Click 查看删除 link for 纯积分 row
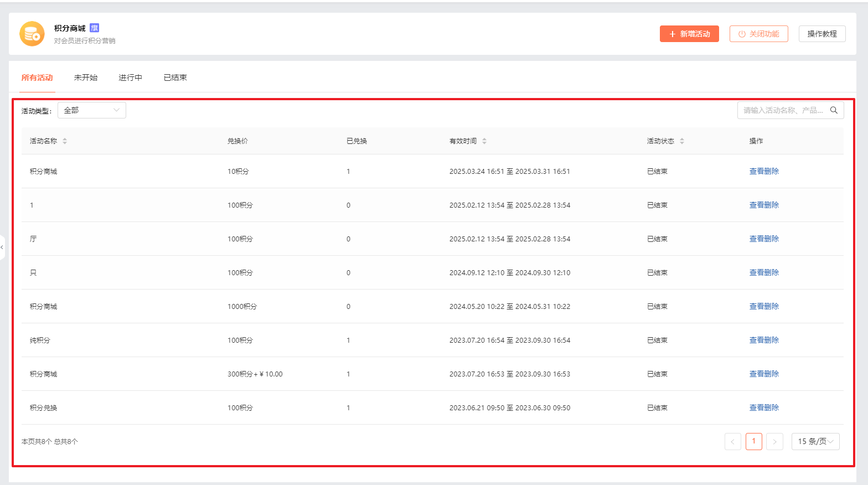This screenshot has width=868, height=485. tap(763, 340)
